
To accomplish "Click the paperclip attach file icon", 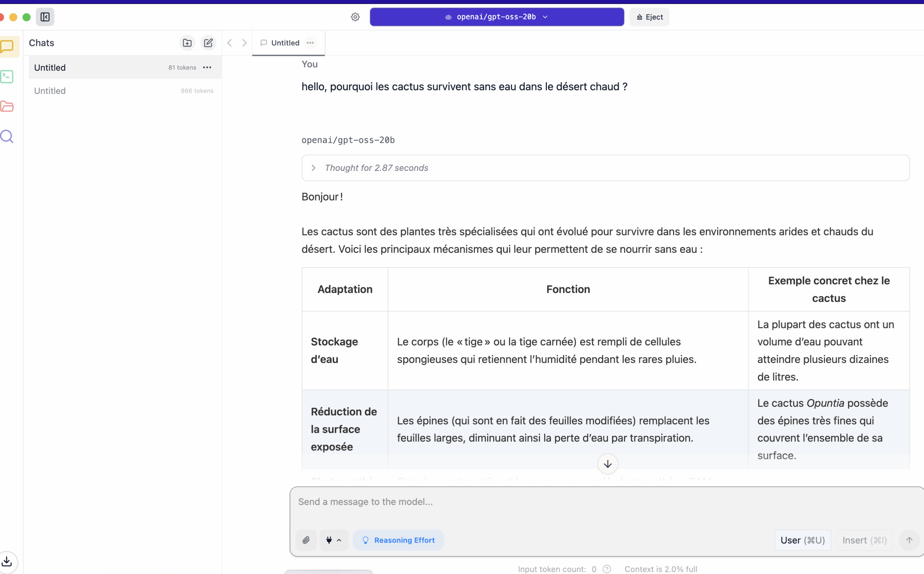I will (306, 540).
